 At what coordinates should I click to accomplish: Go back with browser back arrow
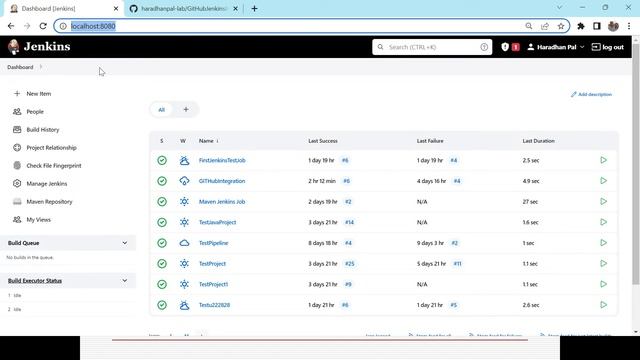[11, 26]
